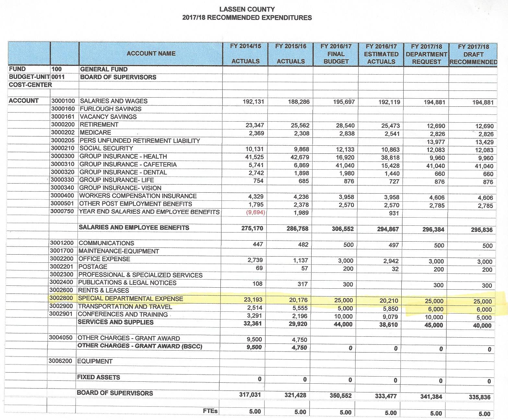Image resolution: width=508 pixels, height=420 pixels.
Task: Select the 'POSTAGE' account name
Action: (93, 267)
